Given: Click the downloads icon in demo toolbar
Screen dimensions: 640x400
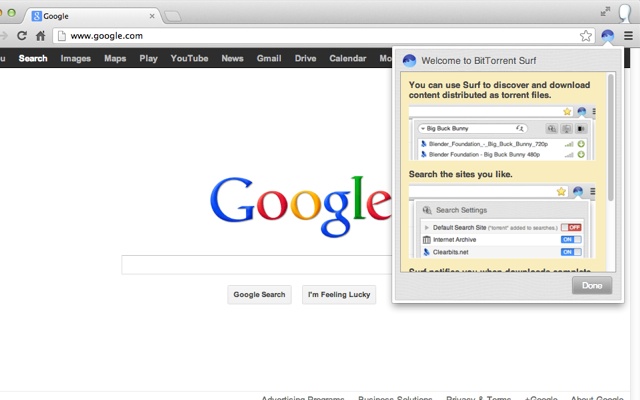Looking at the screenshot, I should (567, 129).
